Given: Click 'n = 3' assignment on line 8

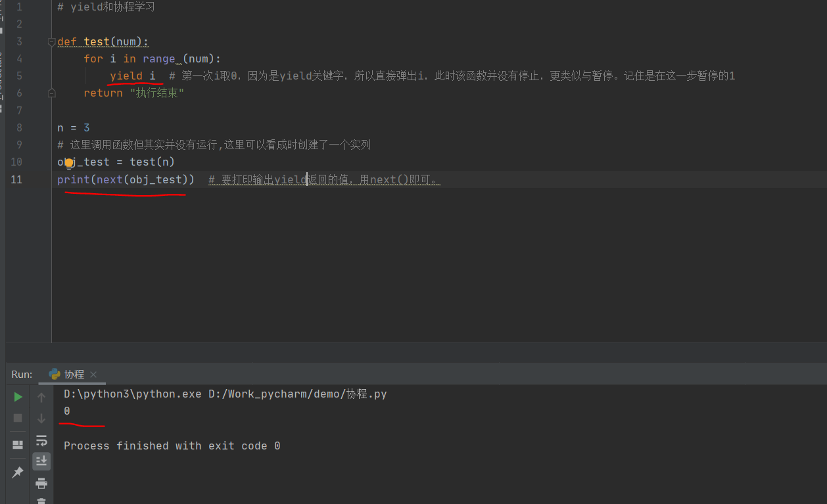Looking at the screenshot, I should tap(74, 127).
